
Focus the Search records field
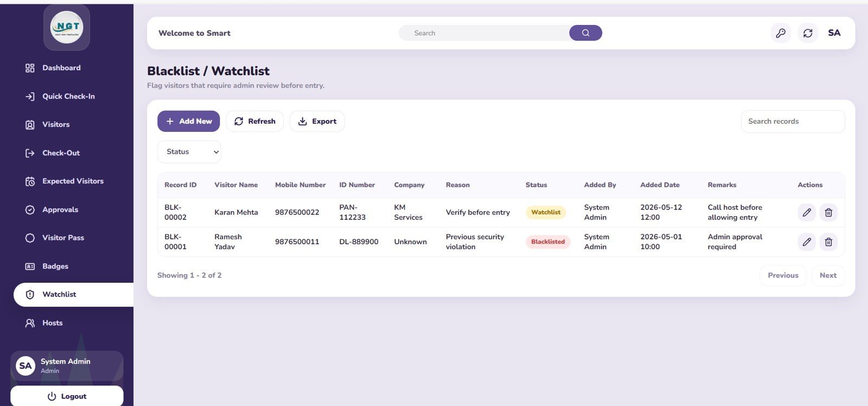(793, 122)
